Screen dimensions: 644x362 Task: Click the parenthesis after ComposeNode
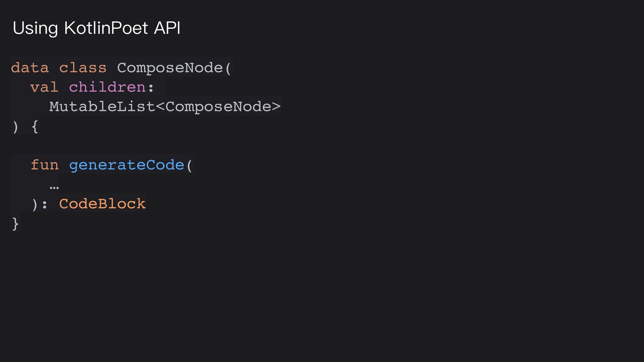click(x=228, y=68)
